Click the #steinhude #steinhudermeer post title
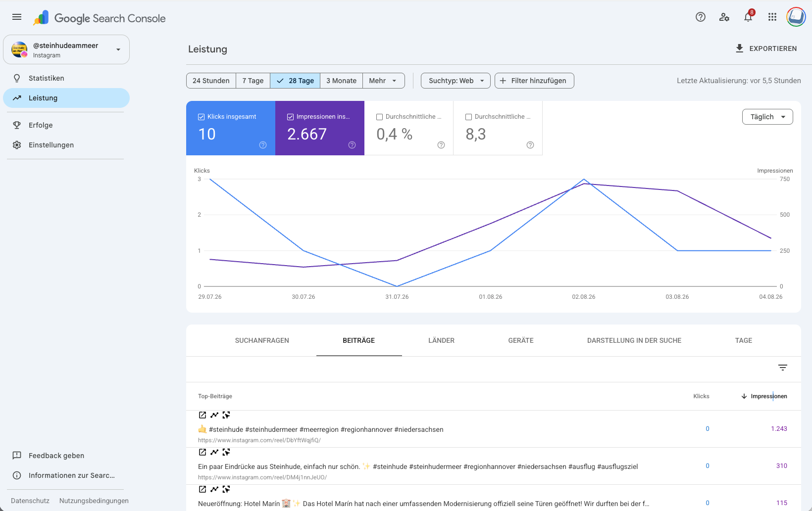Screen dimensions: 812x511 [321, 429]
